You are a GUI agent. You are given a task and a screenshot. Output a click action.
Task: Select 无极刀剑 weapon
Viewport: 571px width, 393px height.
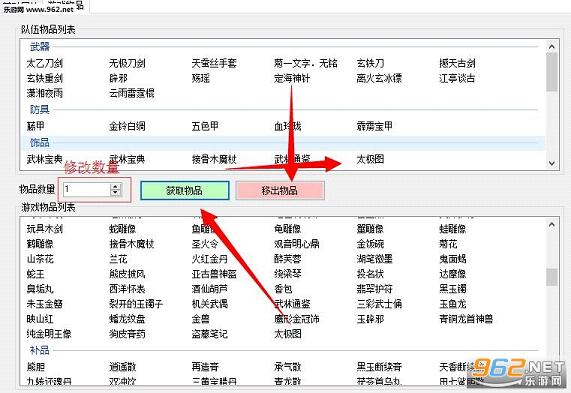(x=127, y=63)
